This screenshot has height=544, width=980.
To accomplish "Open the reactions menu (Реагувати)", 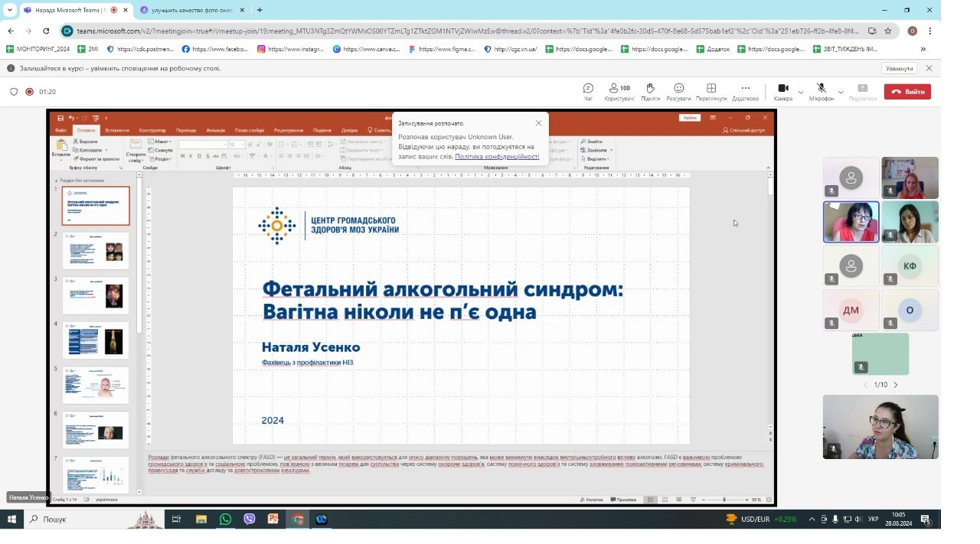I will tap(678, 91).
